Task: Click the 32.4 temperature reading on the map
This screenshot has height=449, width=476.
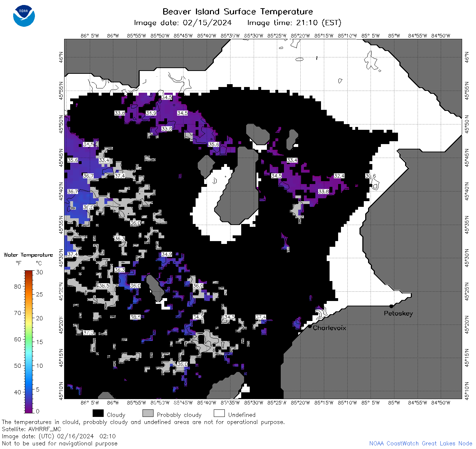Action: point(339,176)
